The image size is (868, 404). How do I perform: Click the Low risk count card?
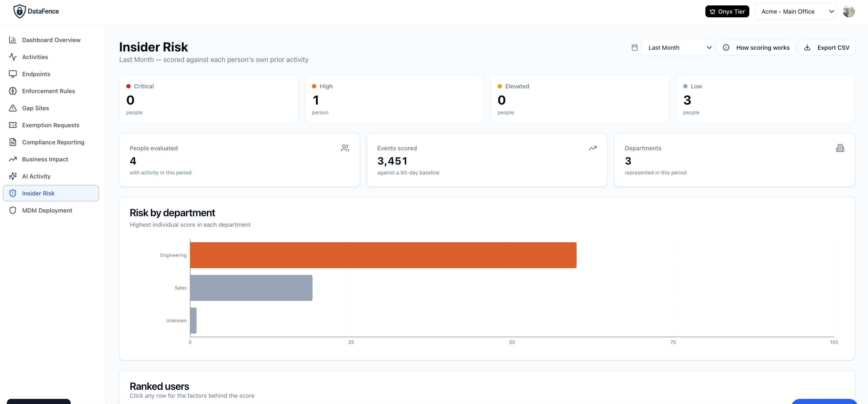(x=765, y=99)
